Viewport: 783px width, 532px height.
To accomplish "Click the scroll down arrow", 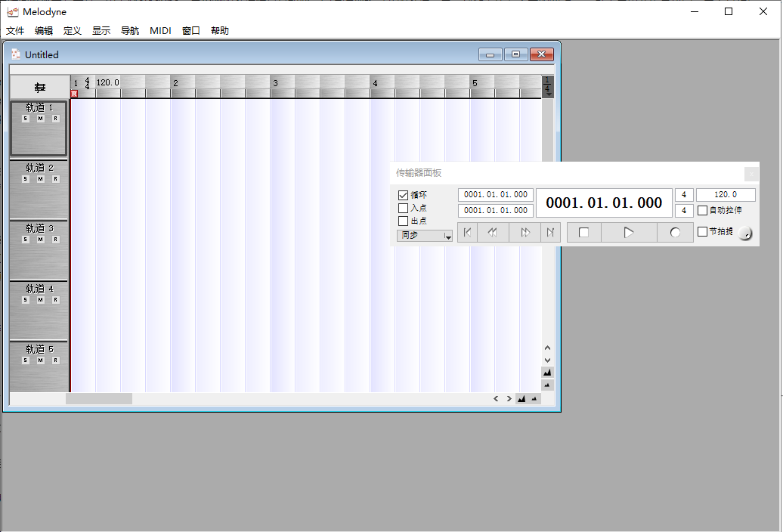I will coord(547,360).
